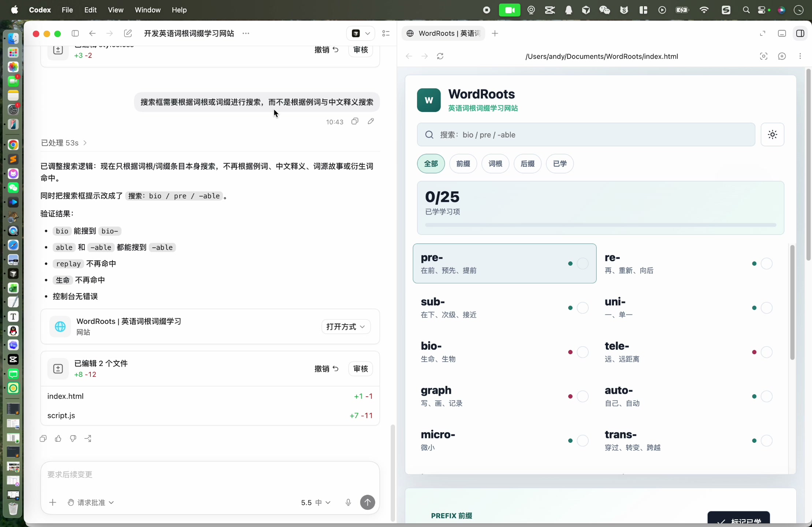Viewport: 812px width, 527px height.
Task: Open the 请求批准 permission dropdown
Action: [x=91, y=502]
